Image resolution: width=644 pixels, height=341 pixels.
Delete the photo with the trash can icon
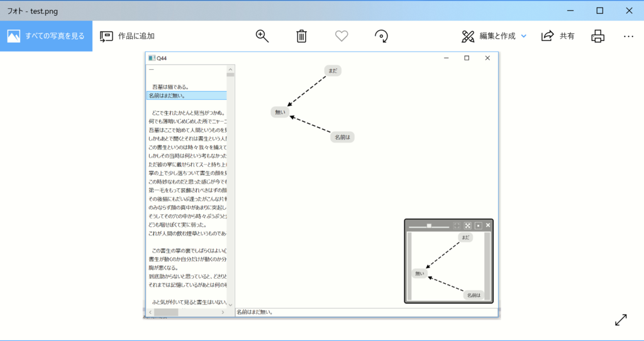tap(301, 36)
